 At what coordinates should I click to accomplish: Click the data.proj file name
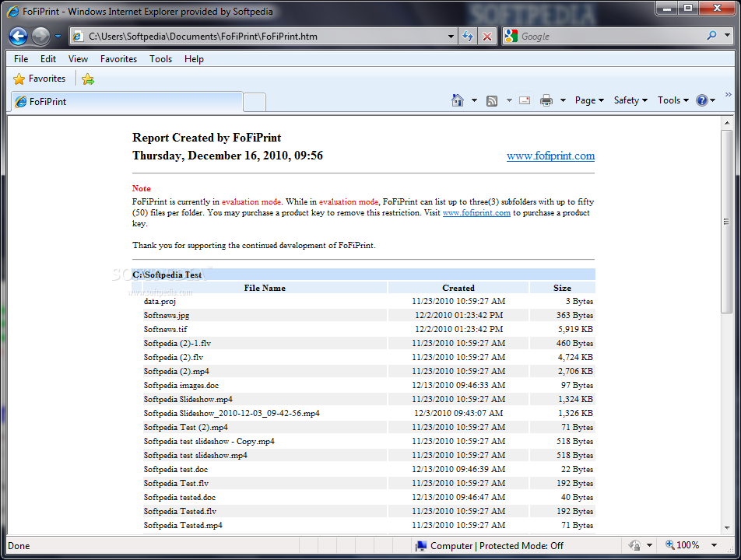pyautogui.click(x=160, y=301)
